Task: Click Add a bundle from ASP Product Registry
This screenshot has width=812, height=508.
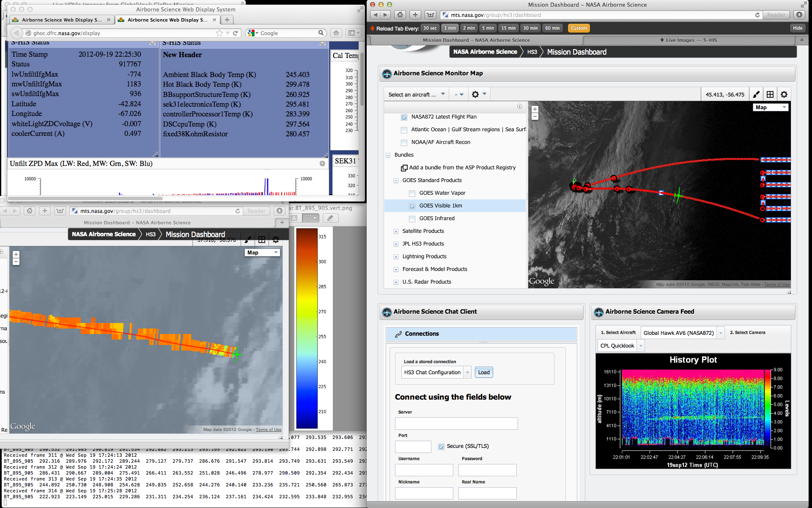Action: click(x=462, y=168)
